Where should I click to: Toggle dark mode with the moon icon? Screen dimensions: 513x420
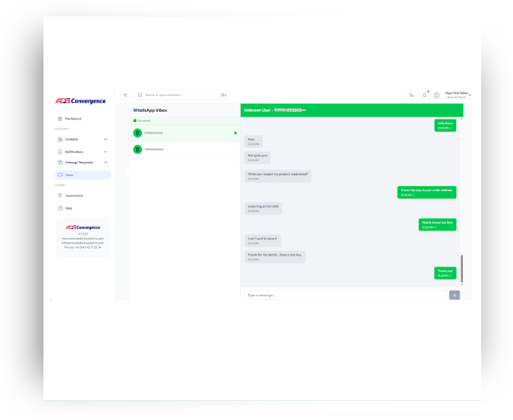coord(411,95)
